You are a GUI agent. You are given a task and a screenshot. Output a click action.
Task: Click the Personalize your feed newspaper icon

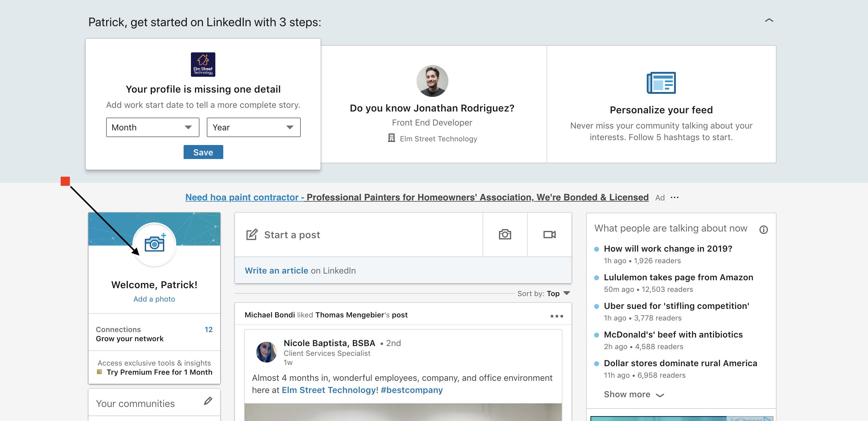661,83
